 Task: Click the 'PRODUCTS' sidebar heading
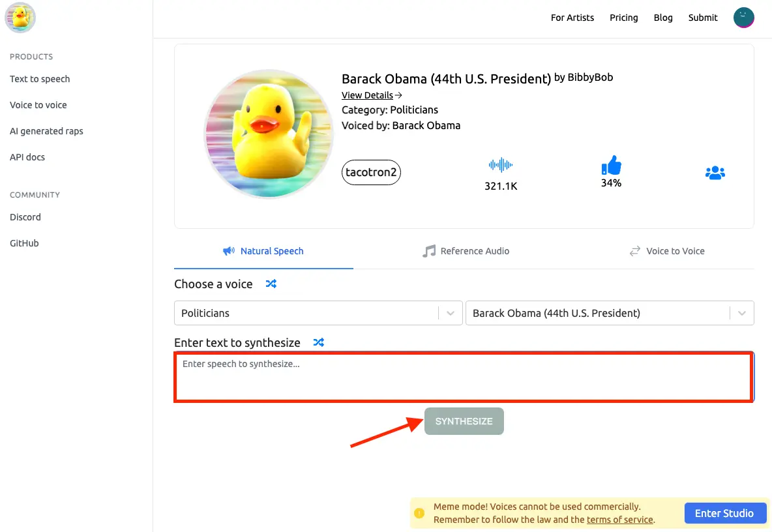click(31, 57)
